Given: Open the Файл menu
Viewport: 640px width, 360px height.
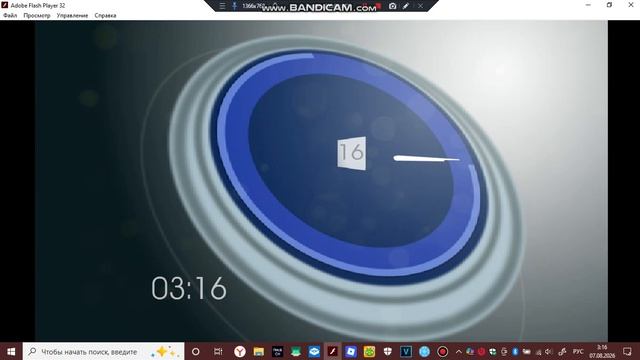Looking at the screenshot, I should coord(10,16).
